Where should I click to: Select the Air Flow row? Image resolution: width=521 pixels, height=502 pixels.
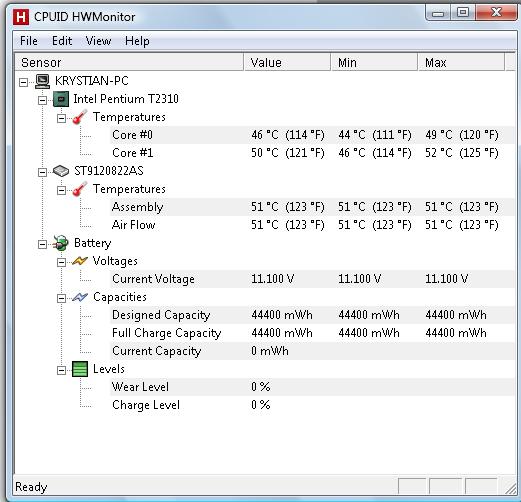pyautogui.click(x=313, y=225)
